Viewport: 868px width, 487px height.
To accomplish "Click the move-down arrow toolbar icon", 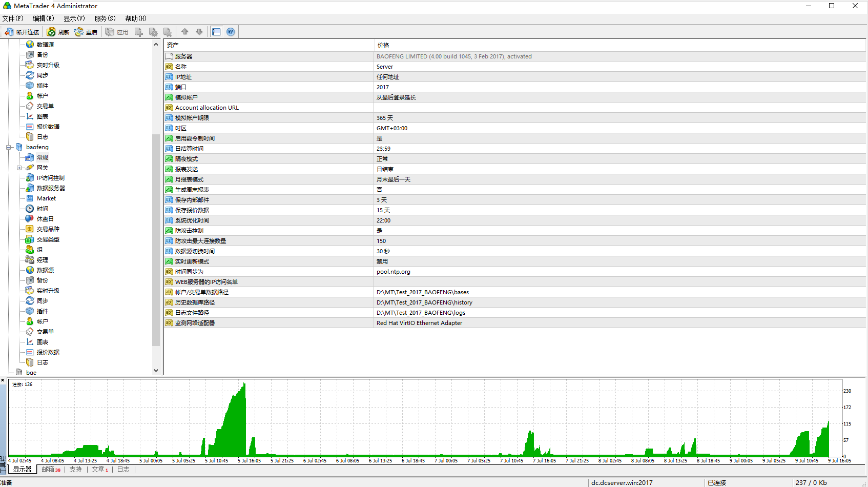I will [199, 32].
